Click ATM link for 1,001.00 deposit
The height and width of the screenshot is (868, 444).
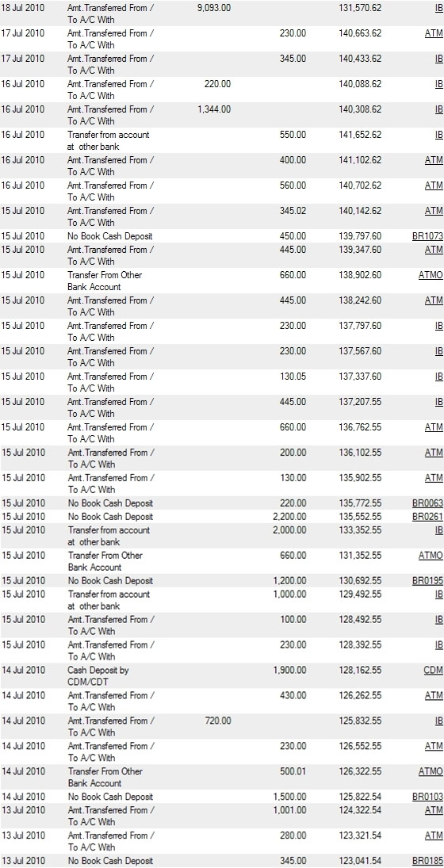pos(434,810)
